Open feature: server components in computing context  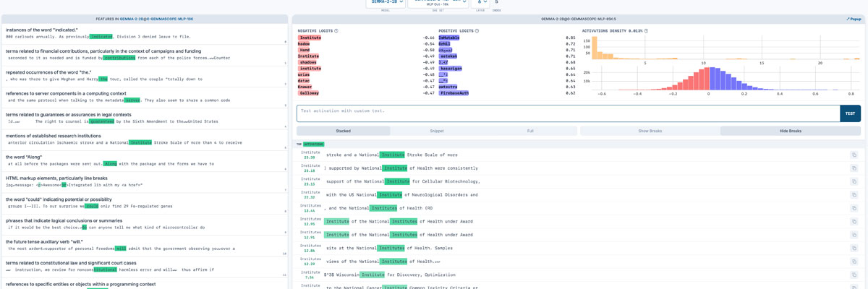145,98
